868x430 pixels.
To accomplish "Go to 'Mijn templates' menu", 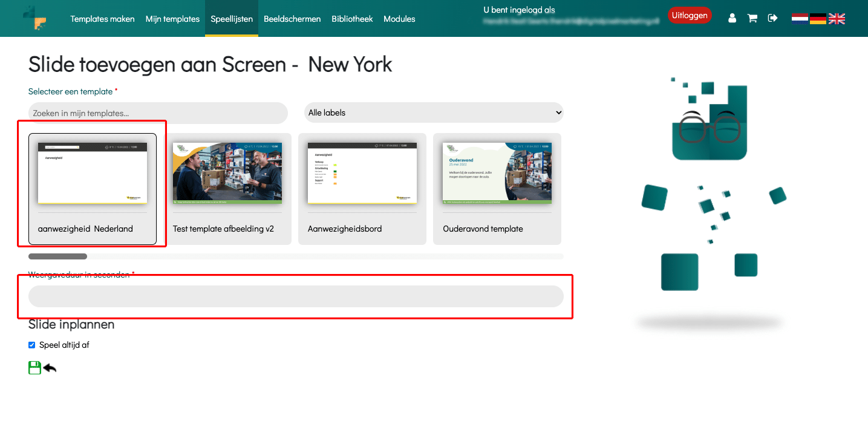I will [172, 19].
